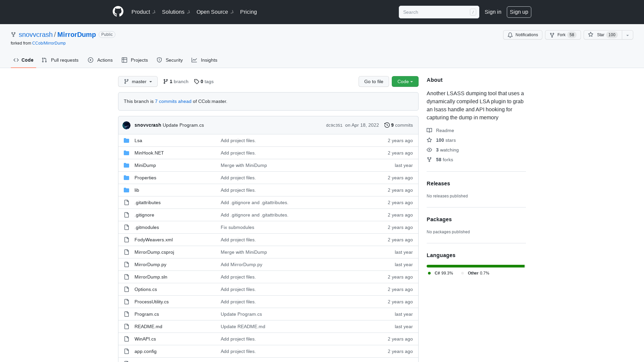Click the watching eye icon

(x=429, y=150)
